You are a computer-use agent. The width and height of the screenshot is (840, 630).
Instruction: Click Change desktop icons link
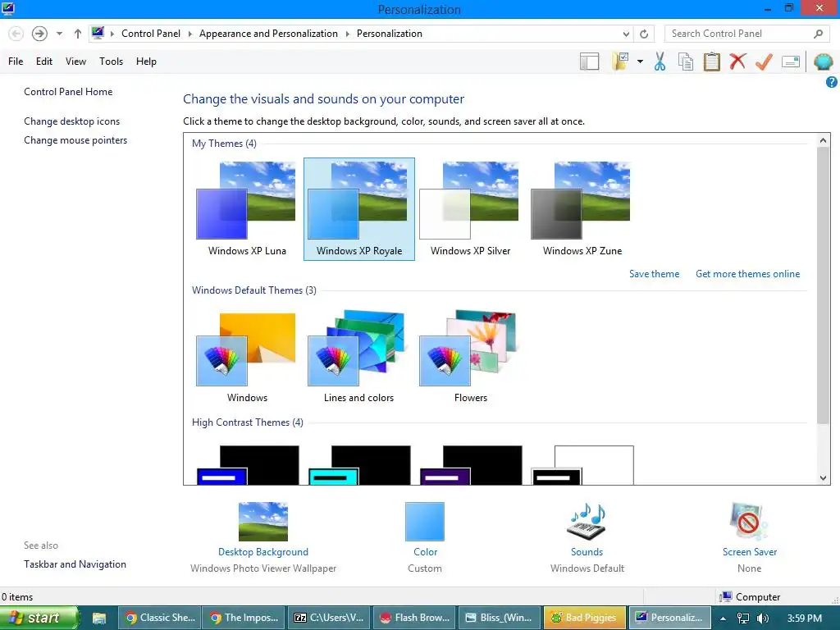72,121
